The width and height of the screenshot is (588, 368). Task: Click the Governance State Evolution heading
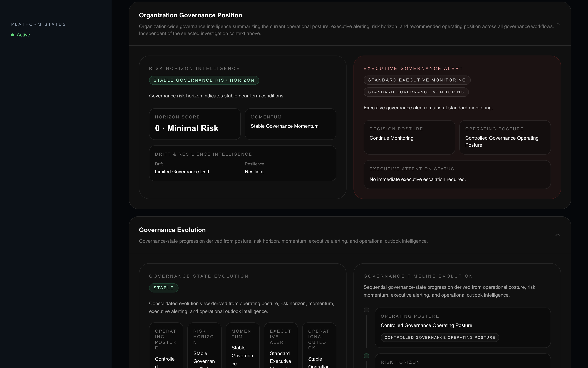pos(199,276)
